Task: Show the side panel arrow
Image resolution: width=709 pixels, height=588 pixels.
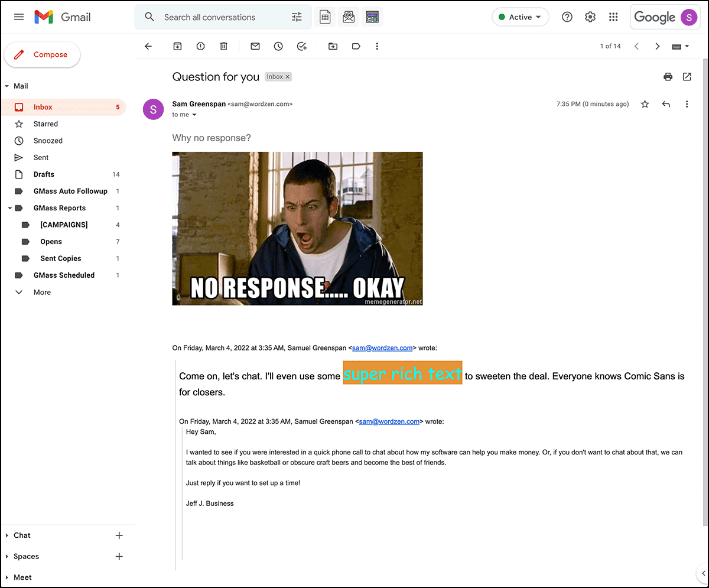Action: pyautogui.click(x=703, y=573)
